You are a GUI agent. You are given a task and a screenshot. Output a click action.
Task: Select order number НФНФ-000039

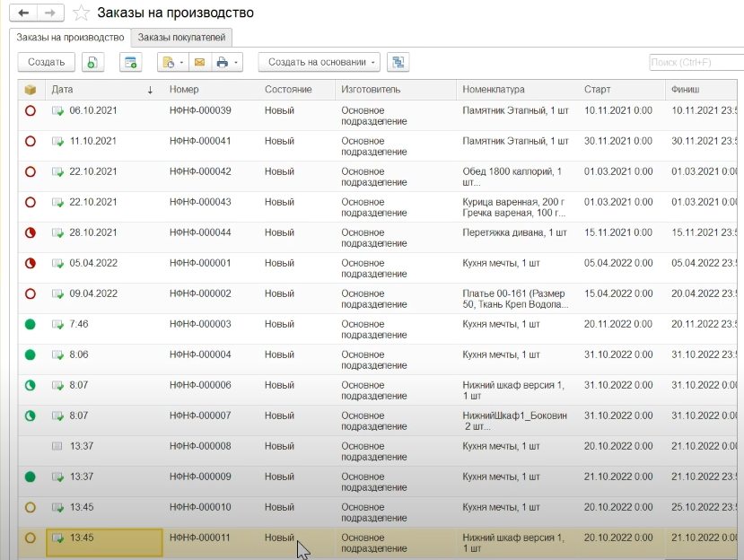coord(200,110)
